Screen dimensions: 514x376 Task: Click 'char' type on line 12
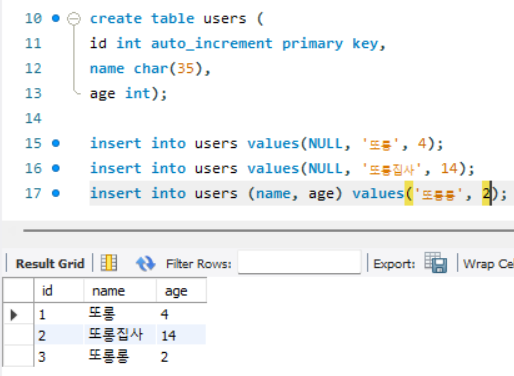[x=151, y=69]
